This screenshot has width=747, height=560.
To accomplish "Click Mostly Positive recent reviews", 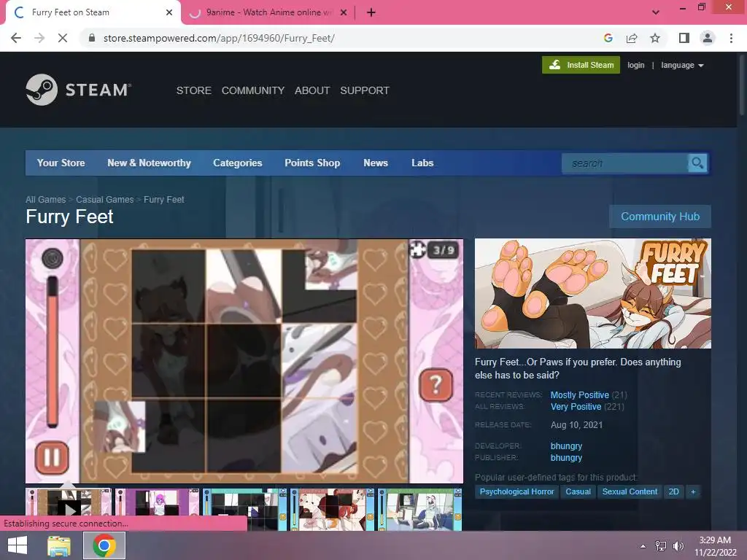I will (x=580, y=394).
